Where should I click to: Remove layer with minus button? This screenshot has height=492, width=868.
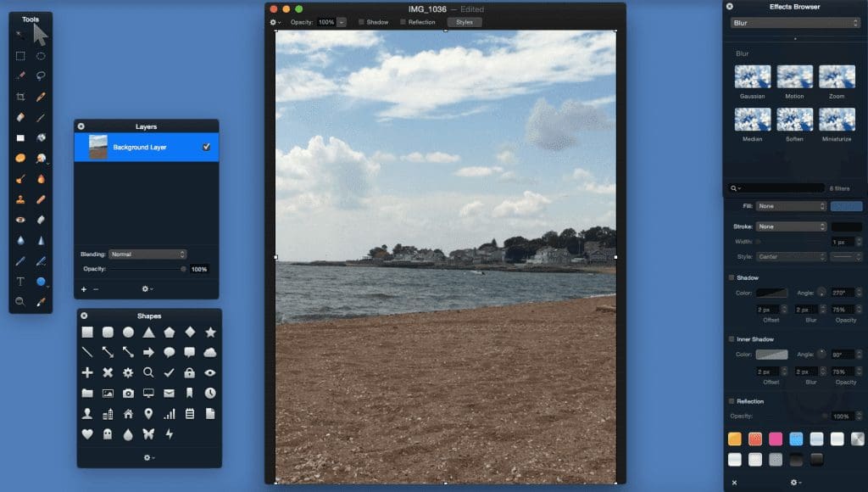(x=96, y=289)
